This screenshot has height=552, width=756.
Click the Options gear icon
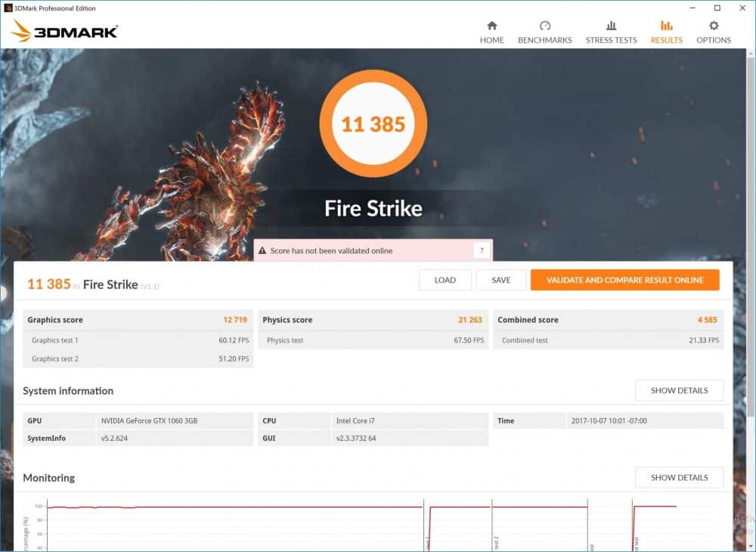pyautogui.click(x=714, y=26)
